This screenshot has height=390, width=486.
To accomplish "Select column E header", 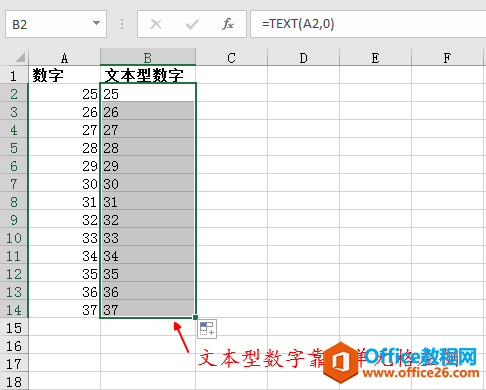I will click(x=375, y=57).
